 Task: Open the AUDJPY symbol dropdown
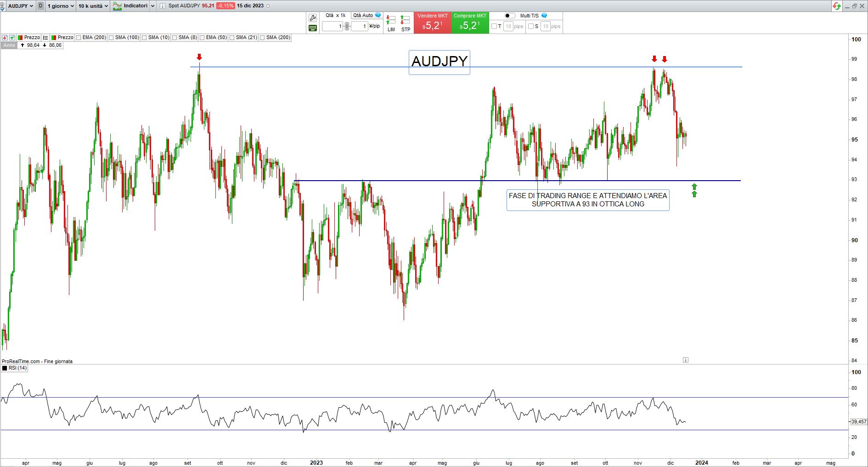[21, 6]
